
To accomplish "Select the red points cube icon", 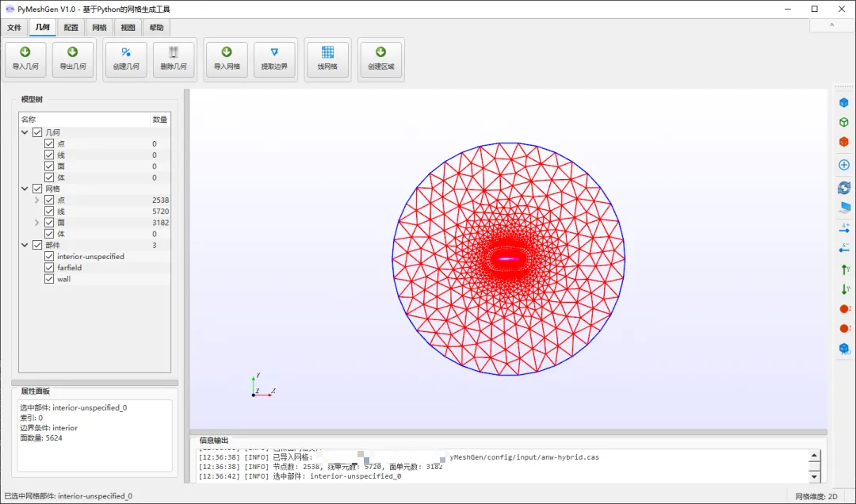I will (x=844, y=142).
